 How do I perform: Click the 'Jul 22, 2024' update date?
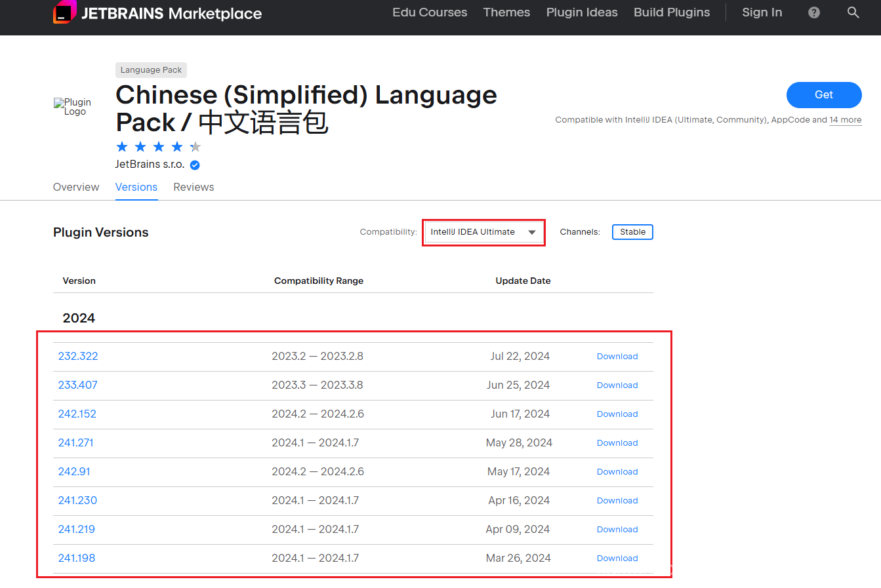(520, 357)
